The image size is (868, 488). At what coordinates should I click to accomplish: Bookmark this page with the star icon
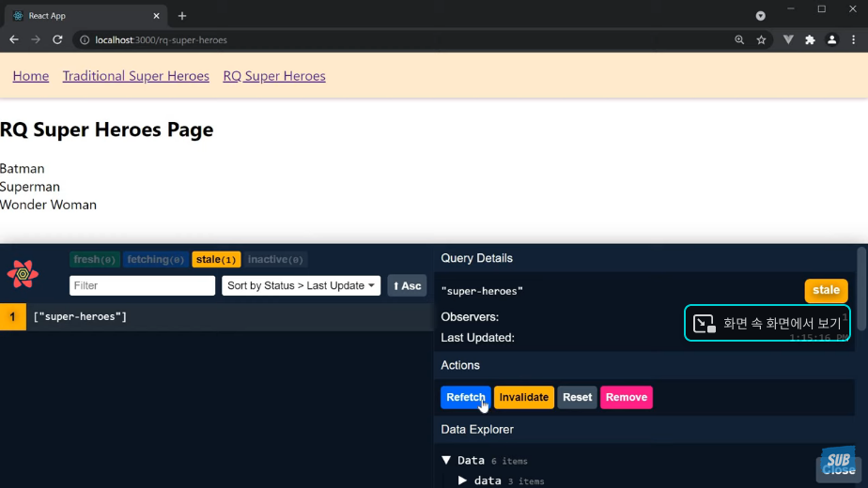point(762,39)
